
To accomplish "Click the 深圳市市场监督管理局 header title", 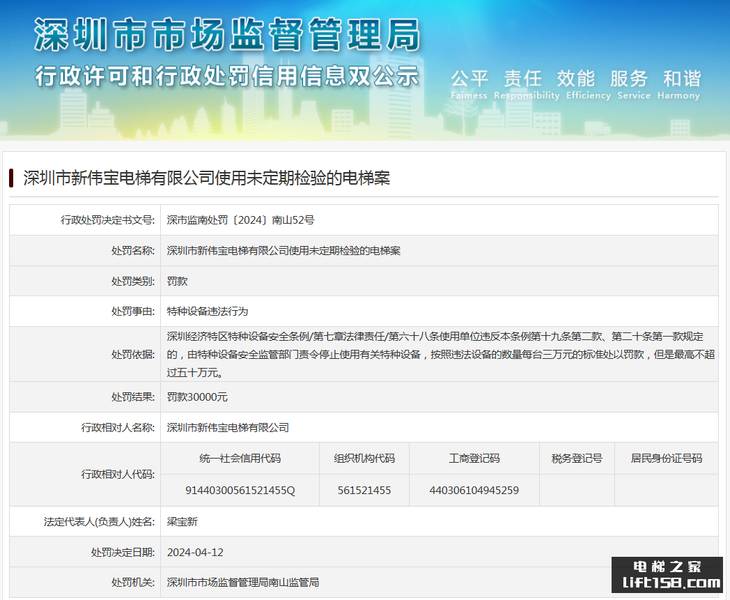I will coord(227,34).
